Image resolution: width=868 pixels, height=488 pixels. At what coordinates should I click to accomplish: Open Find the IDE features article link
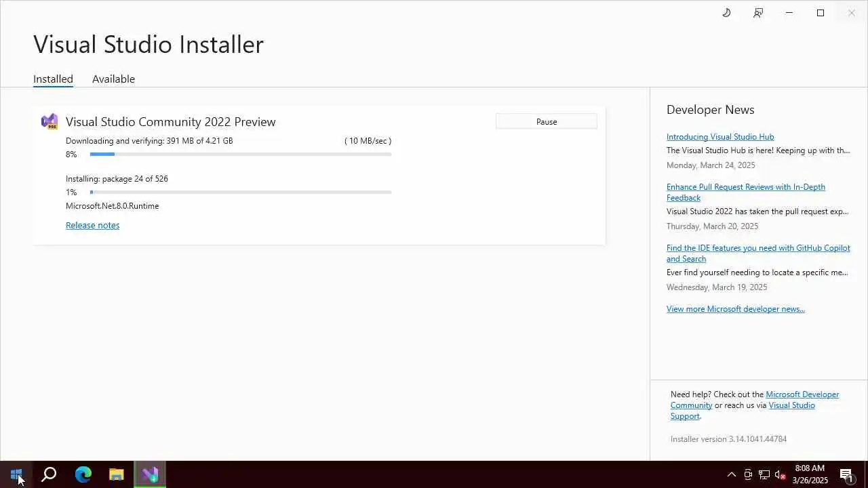[x=758, y=253]
